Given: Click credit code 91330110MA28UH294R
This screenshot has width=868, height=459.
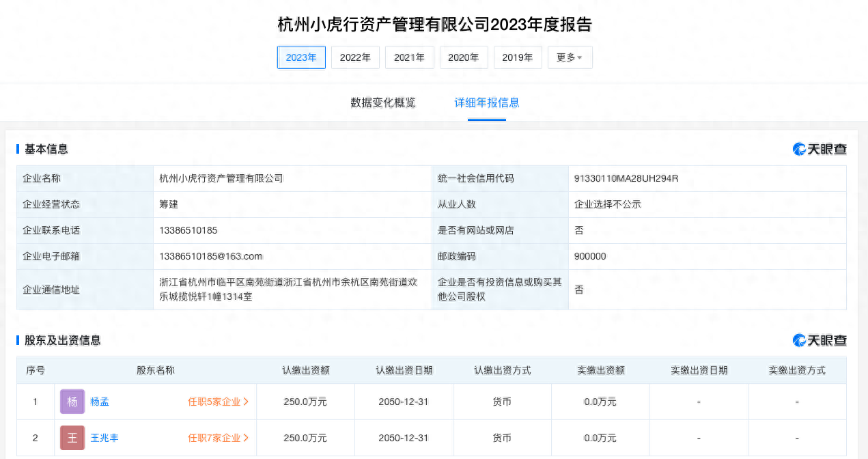Looking at the screenshot, I should tap(626, 178).
